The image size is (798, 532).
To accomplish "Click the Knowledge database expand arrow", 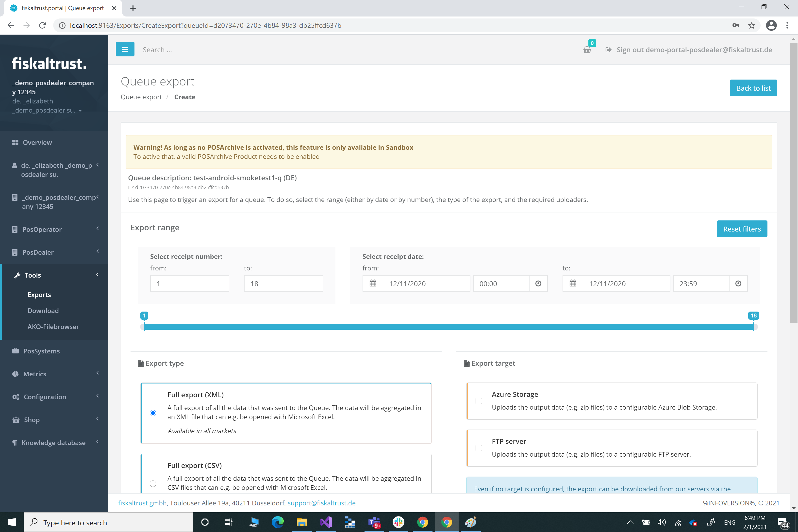I will coord(97,442).
